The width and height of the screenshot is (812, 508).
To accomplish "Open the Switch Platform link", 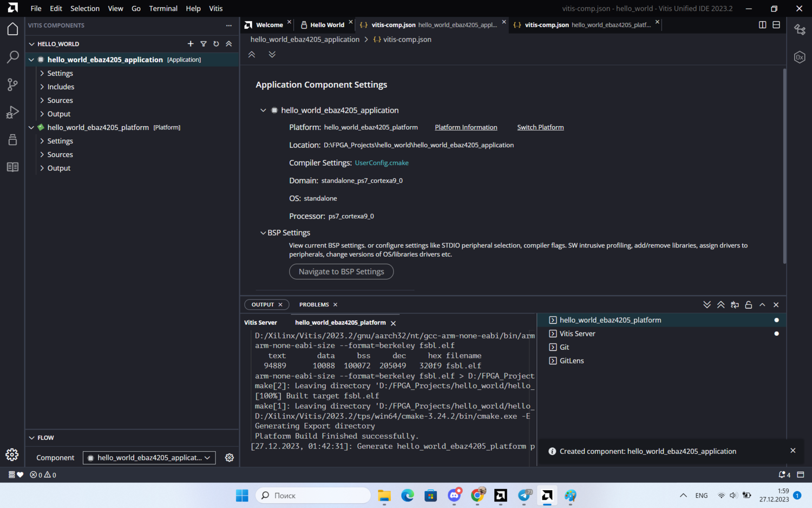I will [x=540, y=127].
